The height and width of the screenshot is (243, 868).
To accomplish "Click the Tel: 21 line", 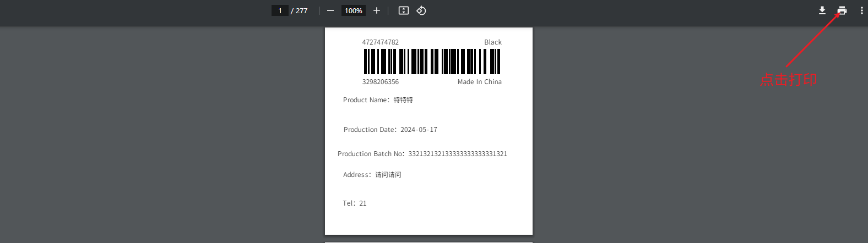I will point(355,203).
